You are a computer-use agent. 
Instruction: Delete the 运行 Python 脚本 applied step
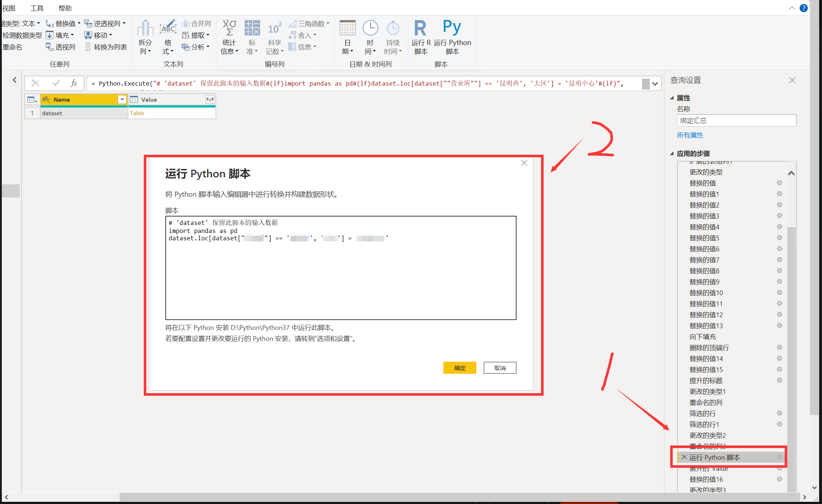tap(684, 457)
